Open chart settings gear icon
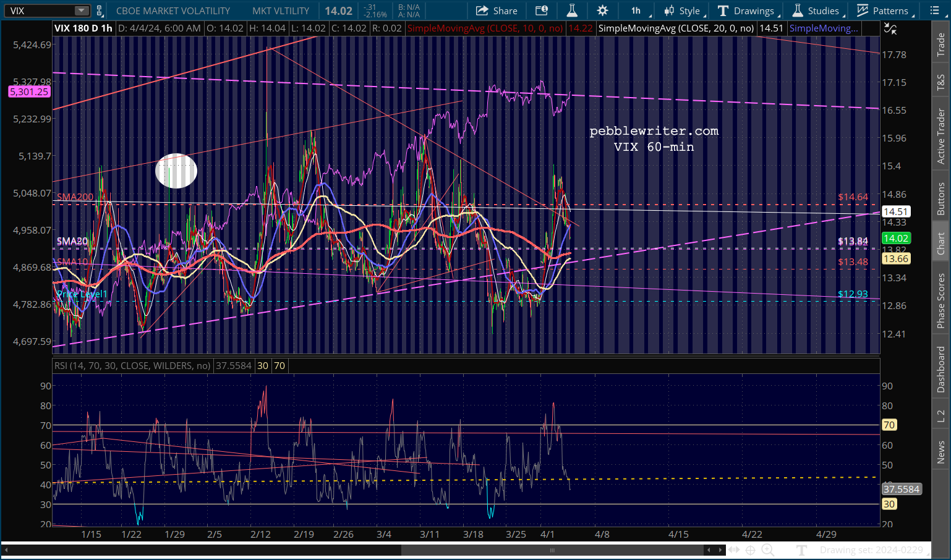The image size is (951, 560). pyautogui.click(x=602, y=11)
